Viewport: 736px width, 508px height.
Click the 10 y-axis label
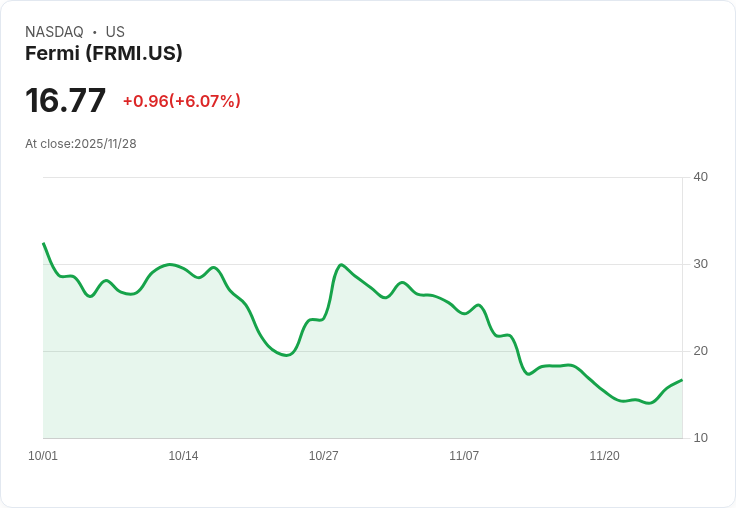(700, 438)
